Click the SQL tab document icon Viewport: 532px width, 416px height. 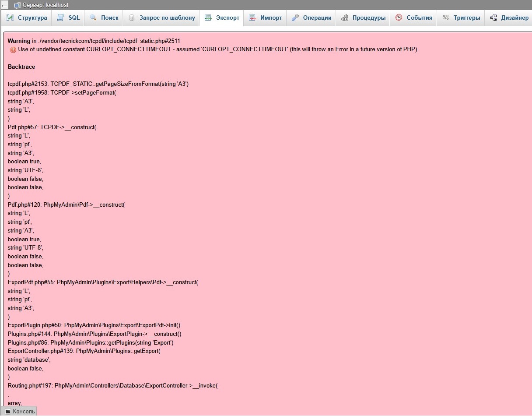60,18
